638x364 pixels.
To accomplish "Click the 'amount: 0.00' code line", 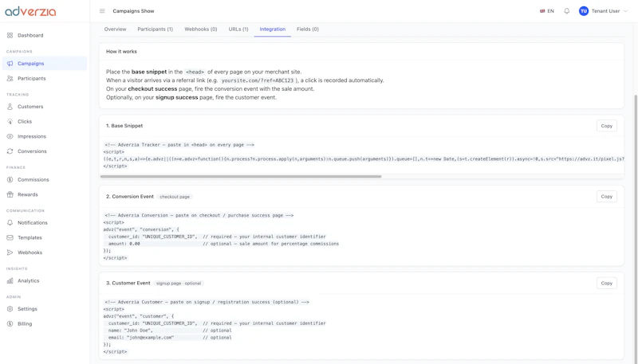I will tap(124, 244).
